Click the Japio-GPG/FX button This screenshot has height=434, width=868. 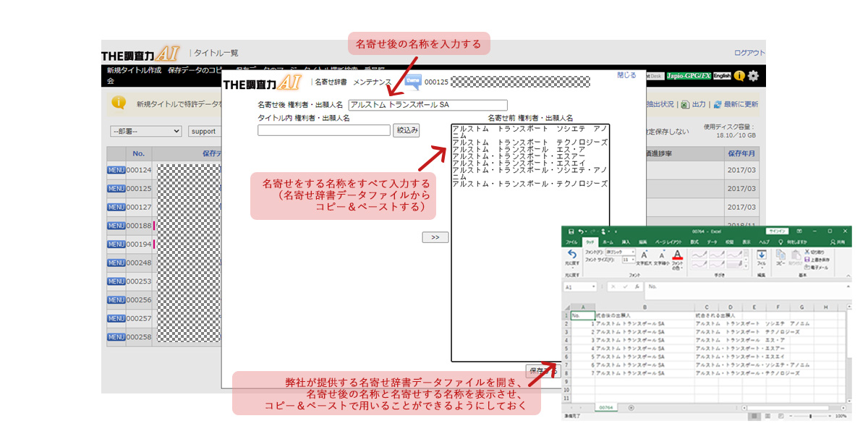[688, 75]
